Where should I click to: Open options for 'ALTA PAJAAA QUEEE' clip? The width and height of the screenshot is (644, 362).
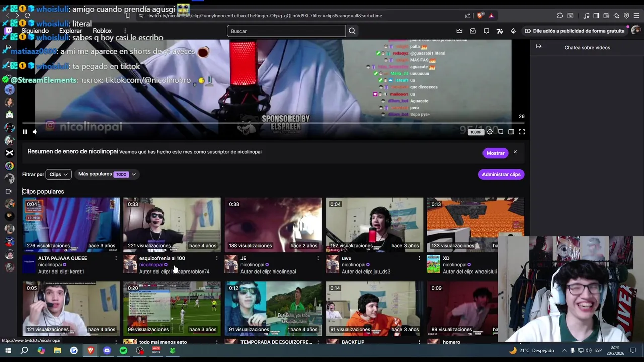point(116,258)
